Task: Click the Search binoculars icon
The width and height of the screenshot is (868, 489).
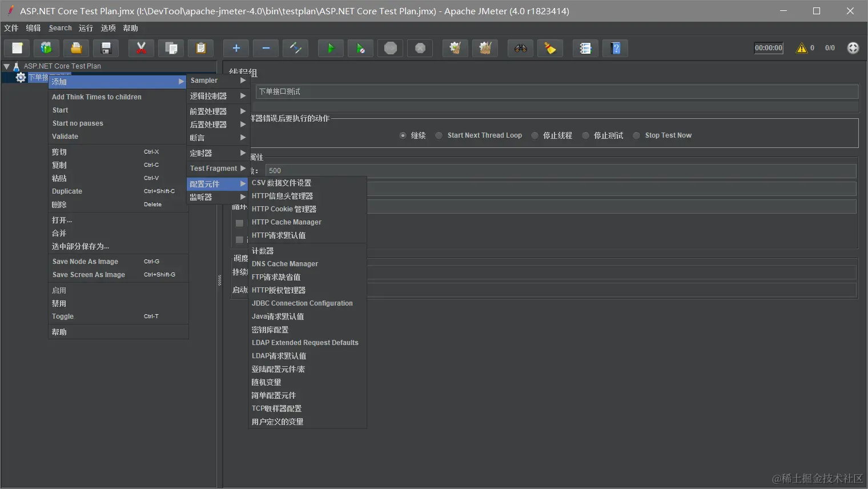Action: pyautogui.click(x=520, y=48)
